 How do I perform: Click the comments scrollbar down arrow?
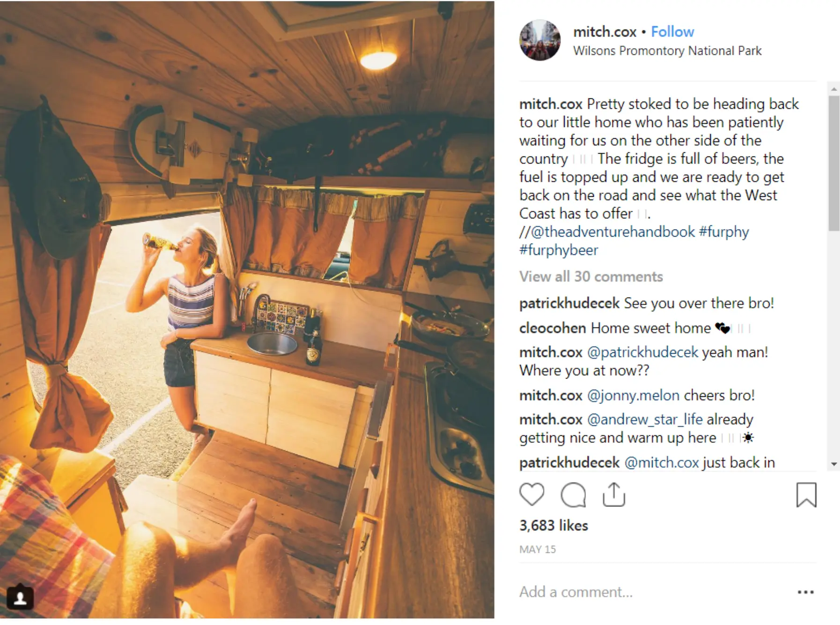834,464
